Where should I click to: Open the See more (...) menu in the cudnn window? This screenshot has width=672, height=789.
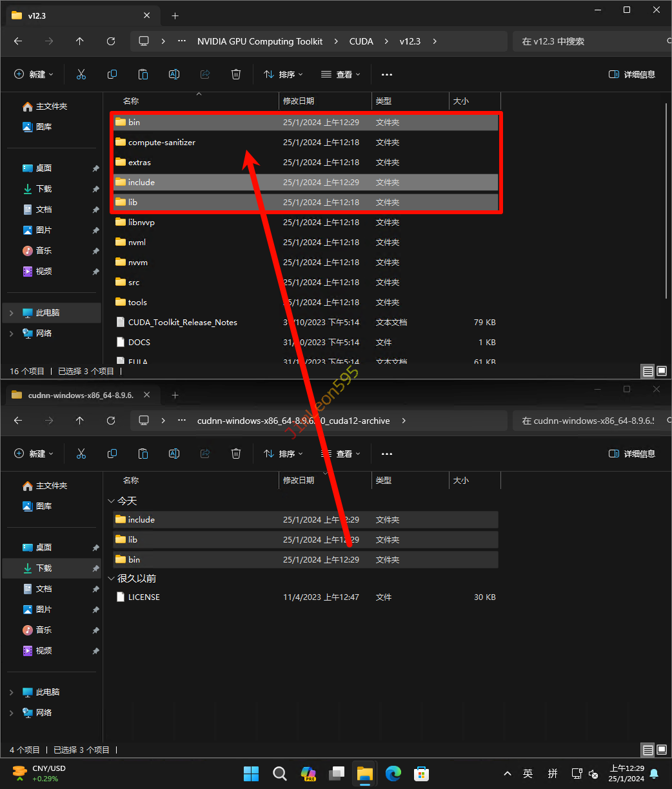387,454
